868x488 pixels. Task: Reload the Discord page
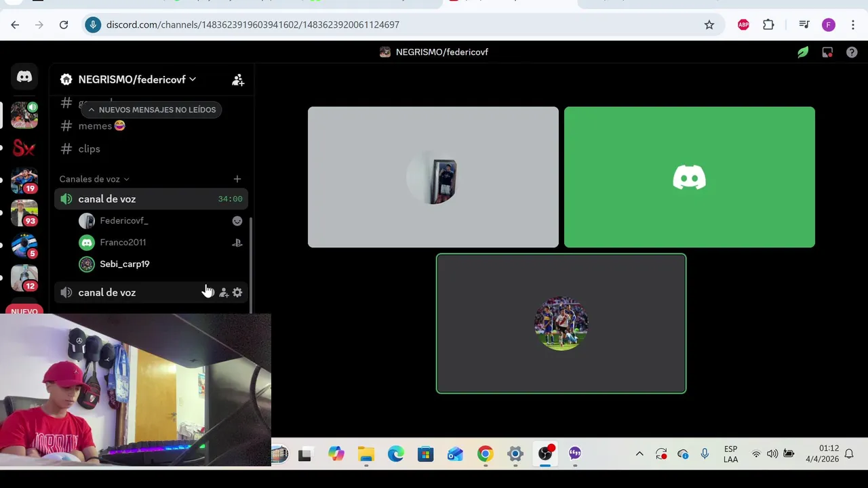[64, 25]
